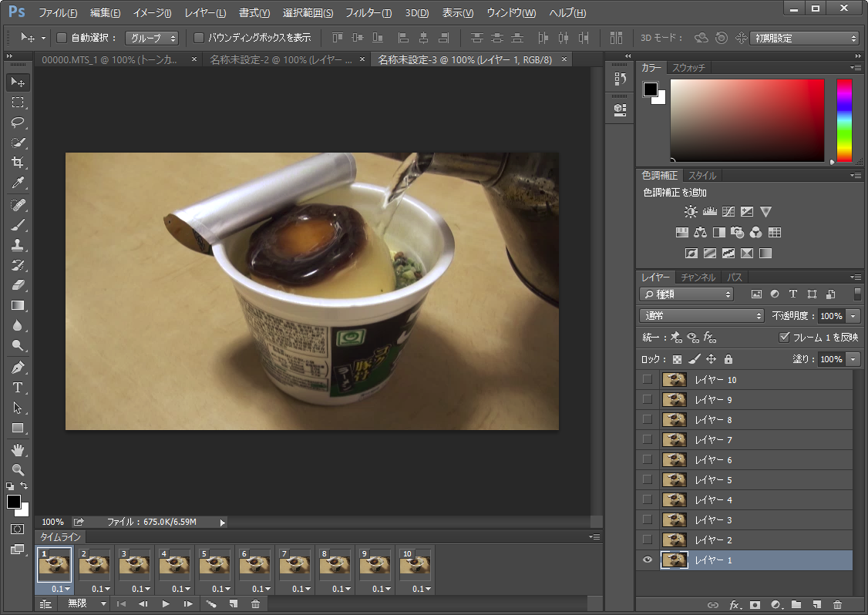The image size is (868, 615).
Task: Play the timeline animation
Action: (165, 604)
